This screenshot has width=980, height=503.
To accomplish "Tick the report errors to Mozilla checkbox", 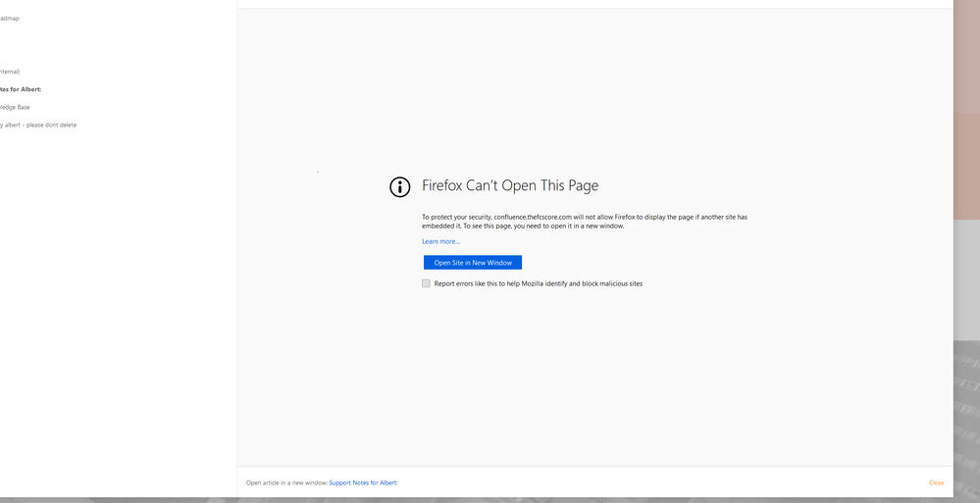I will coord(427,283).
